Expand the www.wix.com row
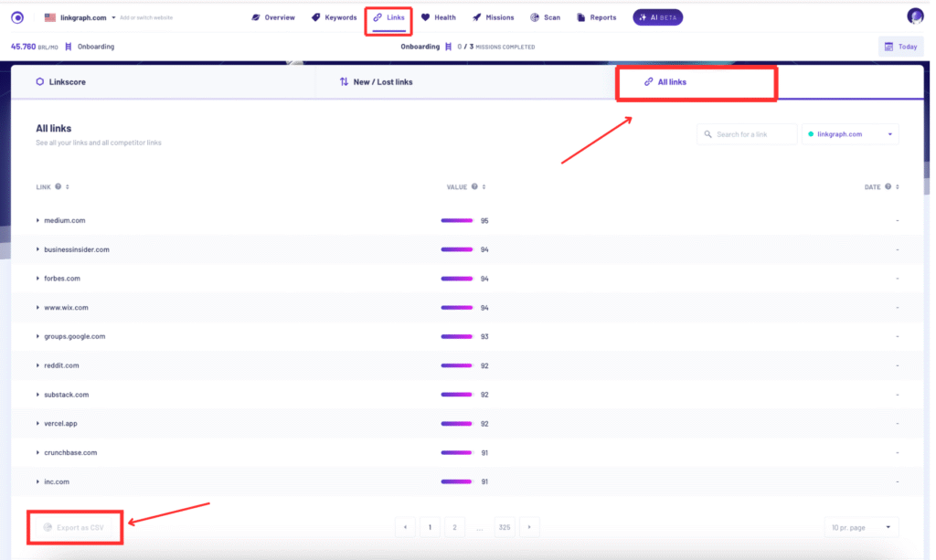Image resolution: width=936 pixels, height=560 pixels. (x=37, y=308)
